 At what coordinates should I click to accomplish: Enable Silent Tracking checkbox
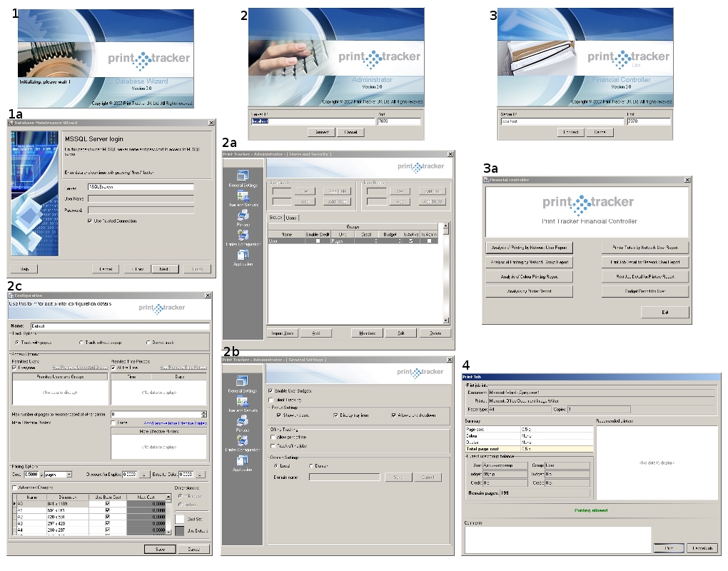pyautogui.click(x=271, y=400)
